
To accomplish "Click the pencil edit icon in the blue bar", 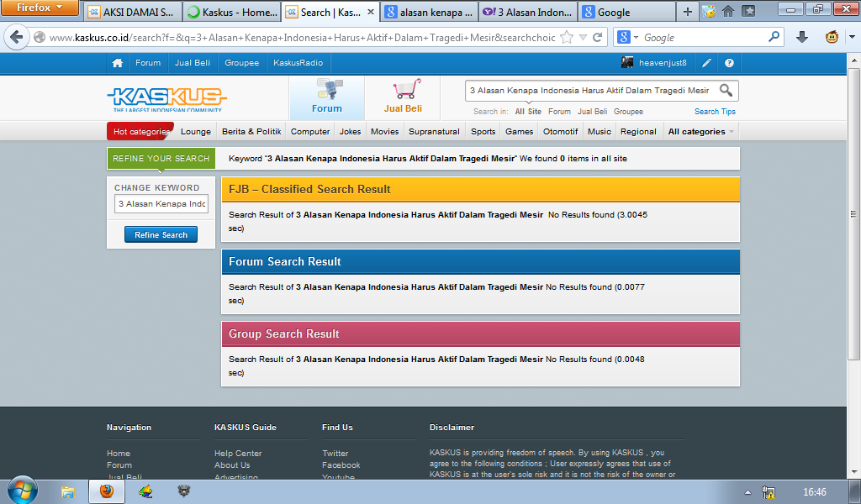I will coord(706,63).
